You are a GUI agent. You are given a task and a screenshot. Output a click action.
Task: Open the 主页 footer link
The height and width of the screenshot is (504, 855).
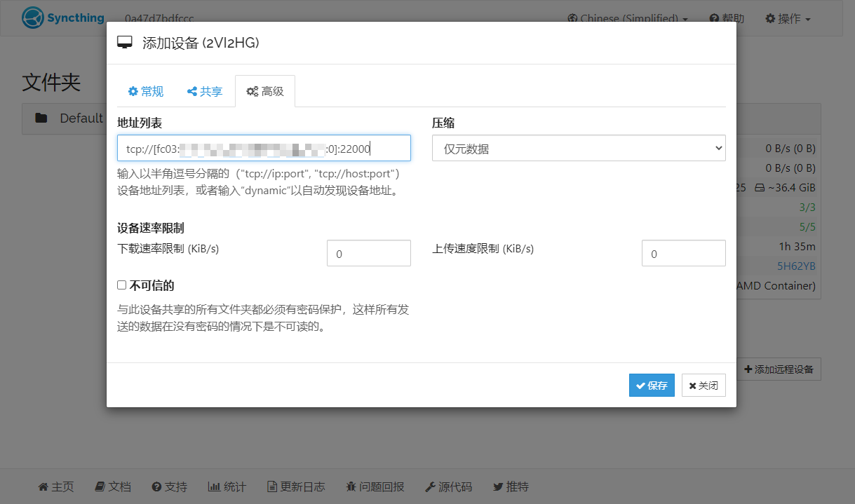point(55,486)
